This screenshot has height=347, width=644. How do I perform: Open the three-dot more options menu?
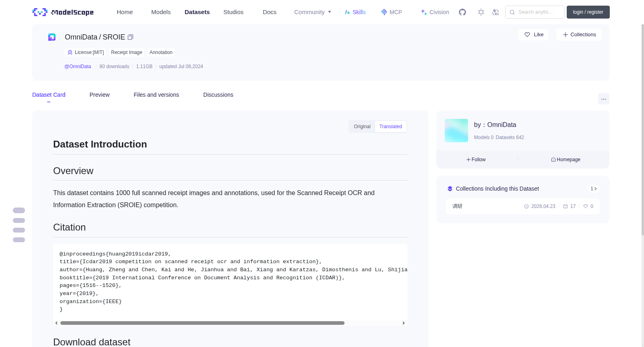(x=604, y=99)
